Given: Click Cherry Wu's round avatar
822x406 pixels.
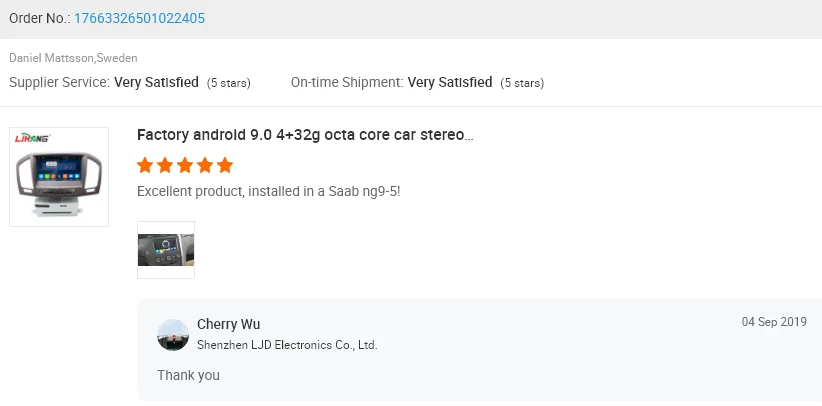Looking at the screenshot, I should point(173,335).
